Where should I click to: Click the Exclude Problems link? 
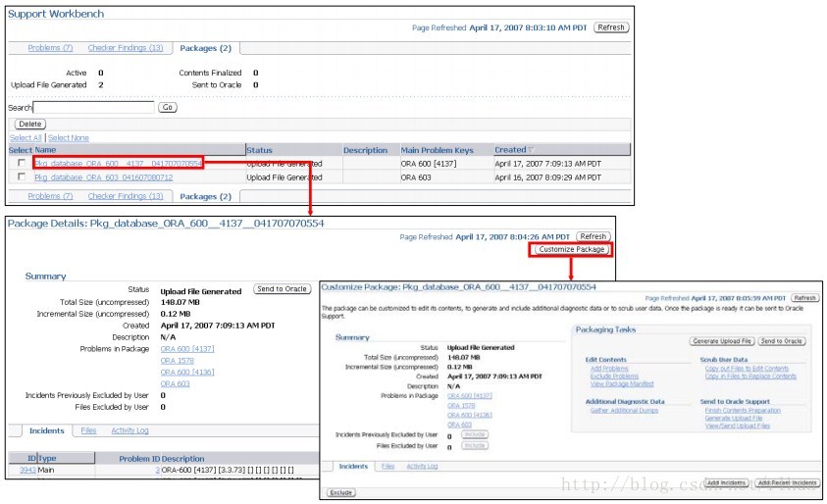pos(614,377)
